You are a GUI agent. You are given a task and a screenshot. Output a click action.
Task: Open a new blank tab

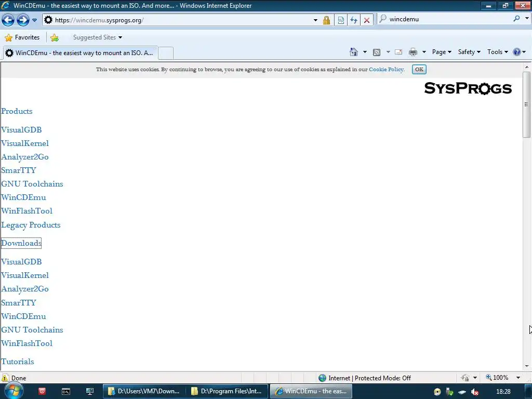(166, 53)
